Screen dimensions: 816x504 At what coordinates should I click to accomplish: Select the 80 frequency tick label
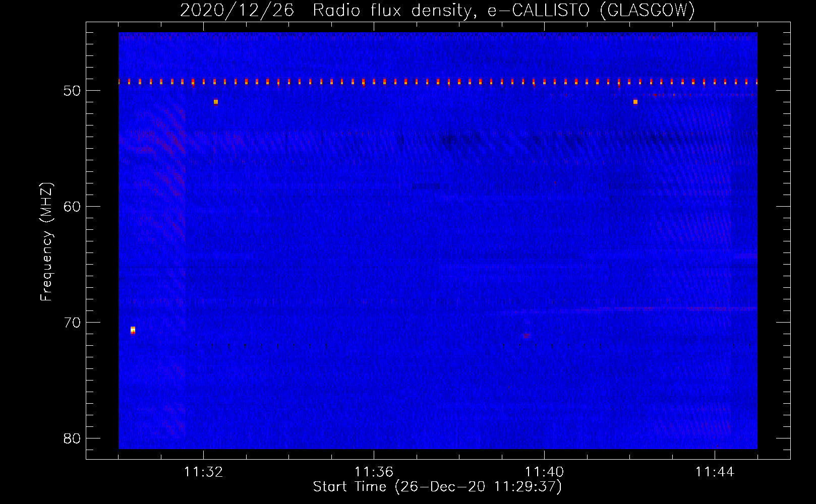pos(72,438)
